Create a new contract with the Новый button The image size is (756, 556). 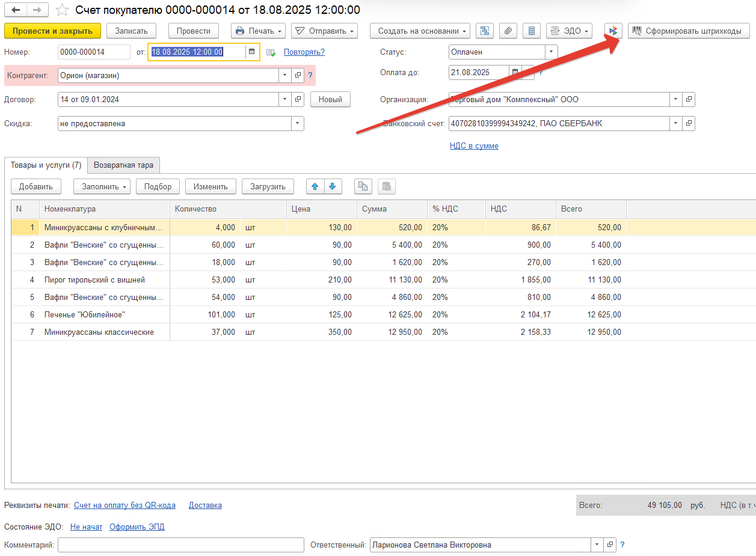330,100
